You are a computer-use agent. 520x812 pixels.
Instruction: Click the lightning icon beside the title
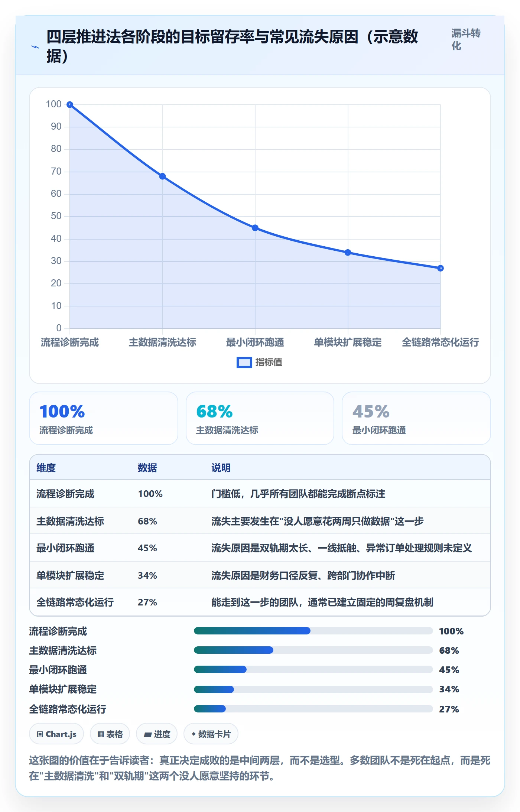click(x=35, y=47)
